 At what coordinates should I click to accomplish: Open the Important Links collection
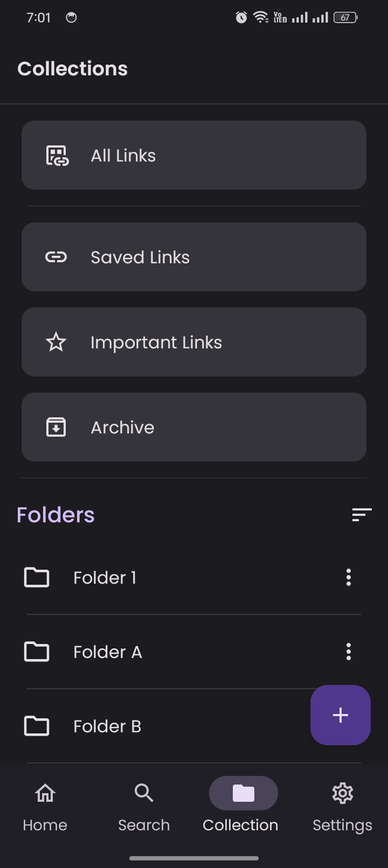click(194, 342)
